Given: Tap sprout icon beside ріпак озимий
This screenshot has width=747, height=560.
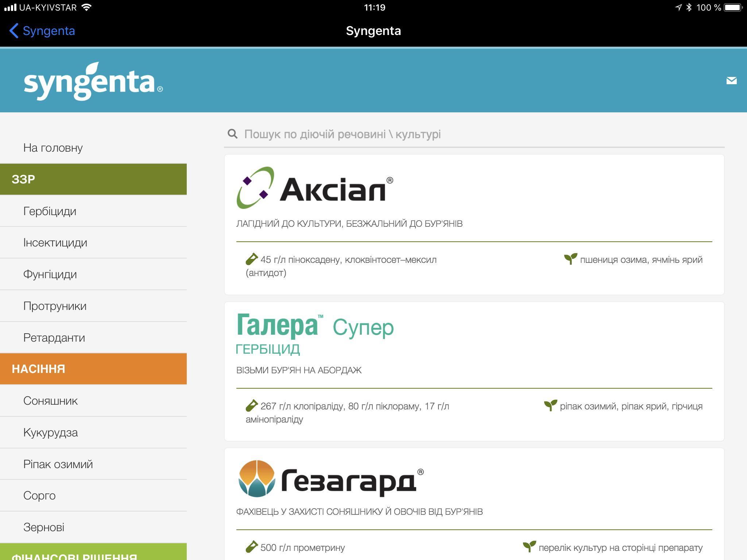Looking at the screenshot, I should [x=550, y=405].
